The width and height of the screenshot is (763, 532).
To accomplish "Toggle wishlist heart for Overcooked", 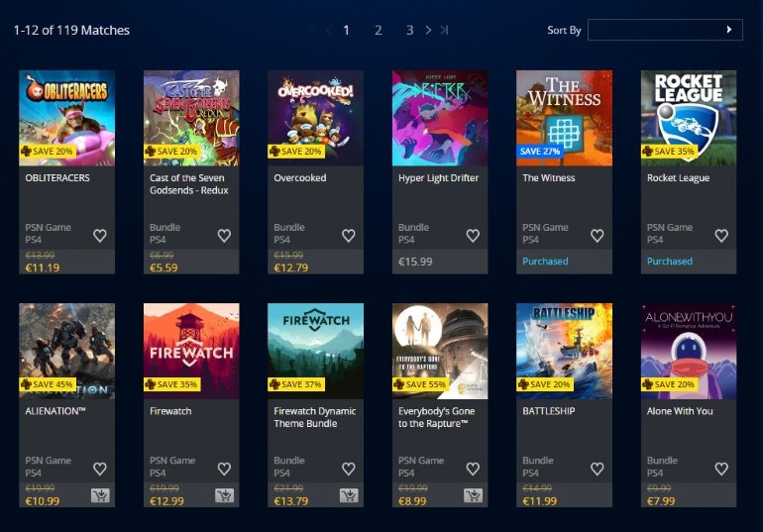I will 349,236.
